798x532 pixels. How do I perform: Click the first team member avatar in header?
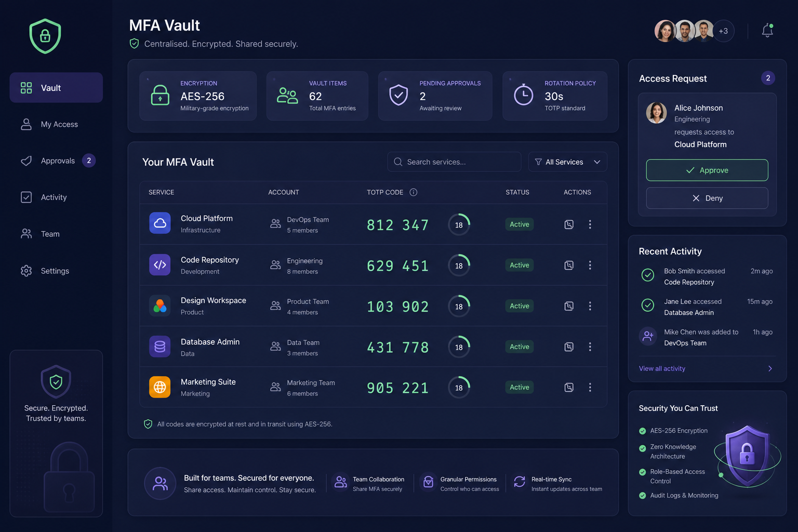point(665,31)
